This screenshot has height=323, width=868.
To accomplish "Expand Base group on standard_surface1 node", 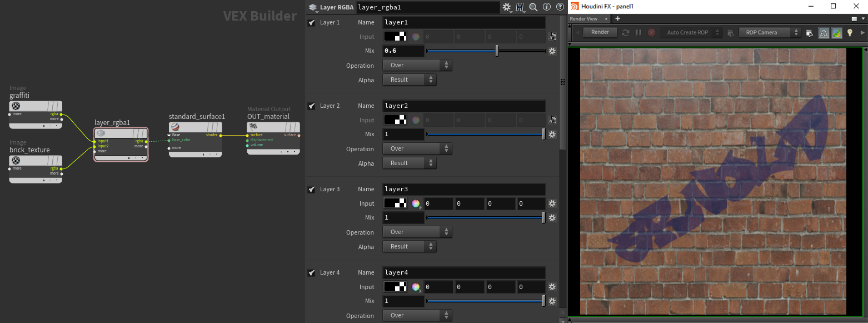I will coord(169,135).
